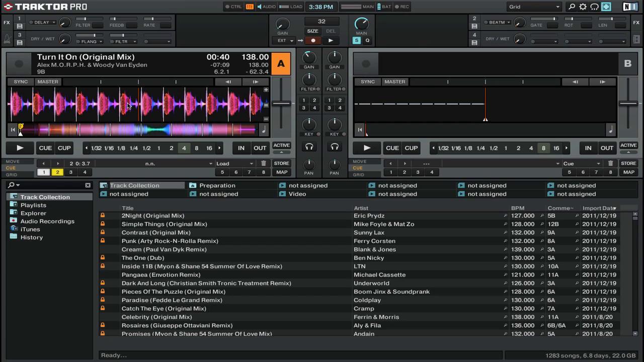Clear search field with X button
The image size is (644, 362).
[88, 185]
